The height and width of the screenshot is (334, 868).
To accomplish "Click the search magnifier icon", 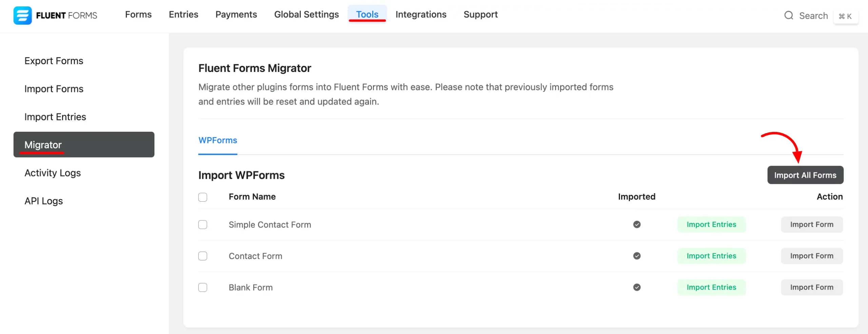I will pyautogui.click(x=789, y=16).
